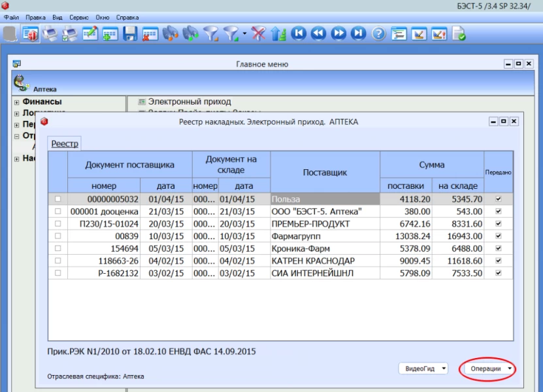
Task: Click the Электронный приход menu entry
Action: pos(189,102)
